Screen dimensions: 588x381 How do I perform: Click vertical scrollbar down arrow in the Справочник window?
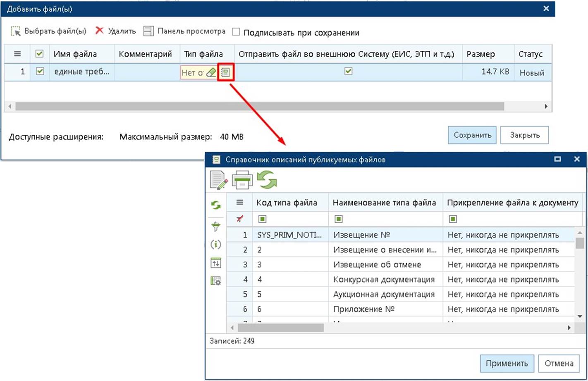point(579,316)
